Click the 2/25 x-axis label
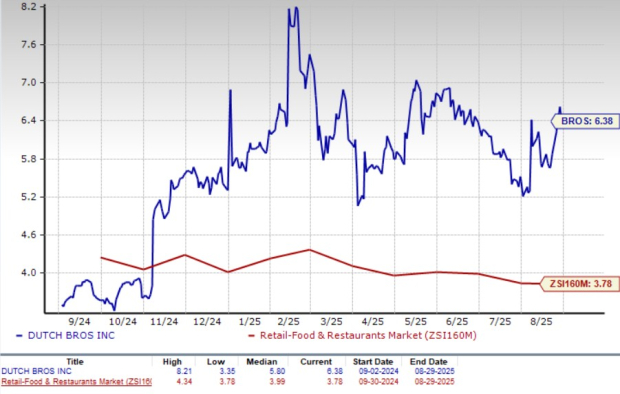The width and height of the screenshot is (620, 394). click(288, 321)
